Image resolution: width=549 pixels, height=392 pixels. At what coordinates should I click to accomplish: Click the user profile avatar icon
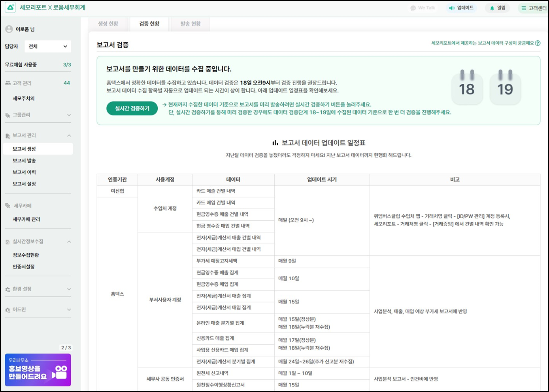click(9, 29)
